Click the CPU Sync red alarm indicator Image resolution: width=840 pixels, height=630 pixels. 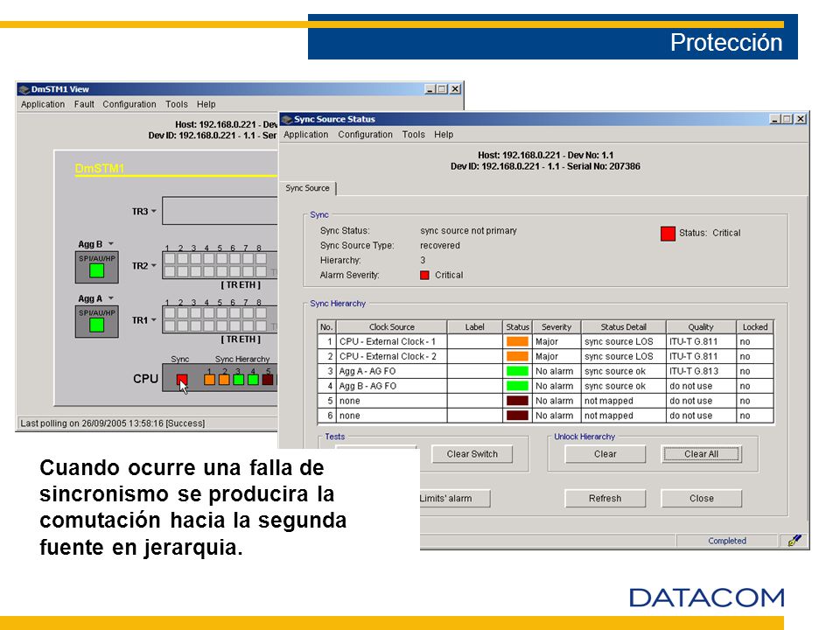pyautogui.click(x=182, y=380)
